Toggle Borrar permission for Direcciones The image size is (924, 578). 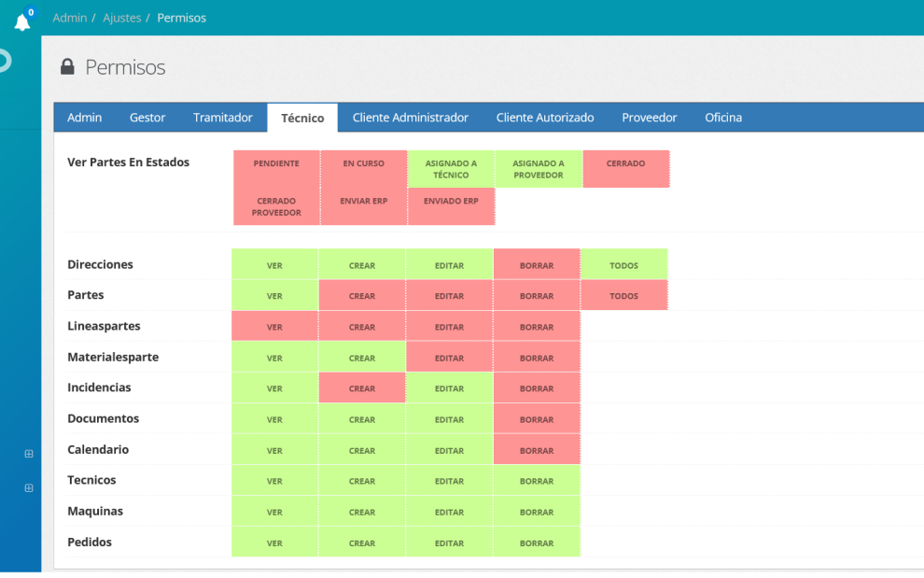(x=537, y=265)
